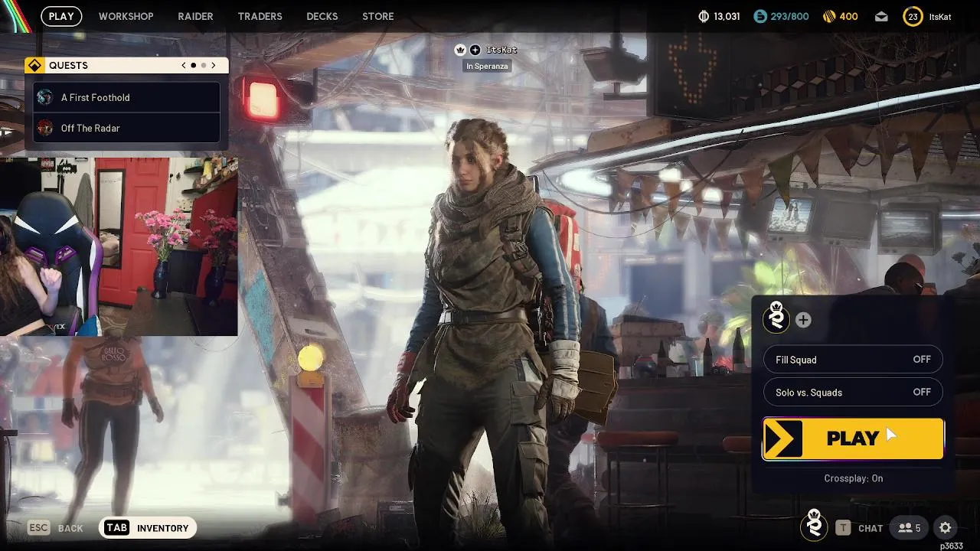Click the 13,031 coin balance
980x551 pixels.
point(727,17)
